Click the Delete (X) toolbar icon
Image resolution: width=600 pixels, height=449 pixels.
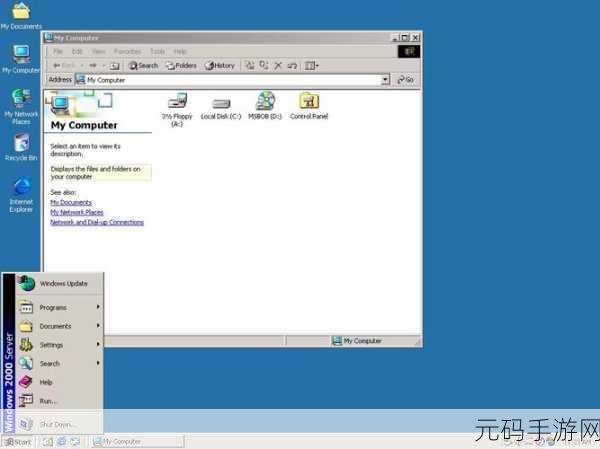point(278,65)
